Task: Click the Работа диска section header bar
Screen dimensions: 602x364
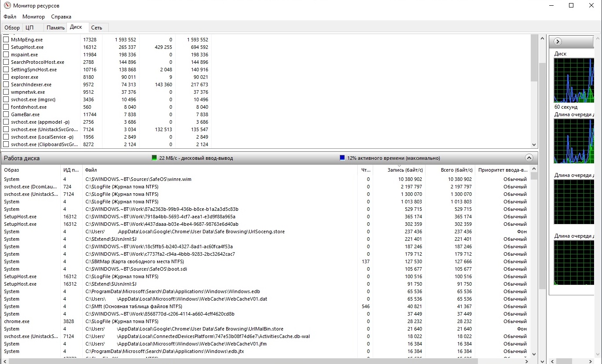Action: pos(269,158)
